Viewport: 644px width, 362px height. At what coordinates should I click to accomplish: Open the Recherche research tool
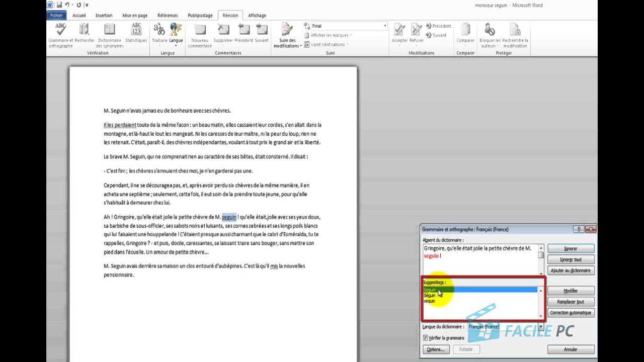point(84,33)
